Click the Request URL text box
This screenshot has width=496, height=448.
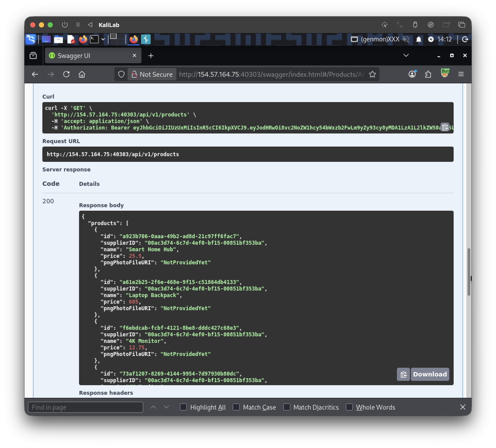[x=248, y=154]
